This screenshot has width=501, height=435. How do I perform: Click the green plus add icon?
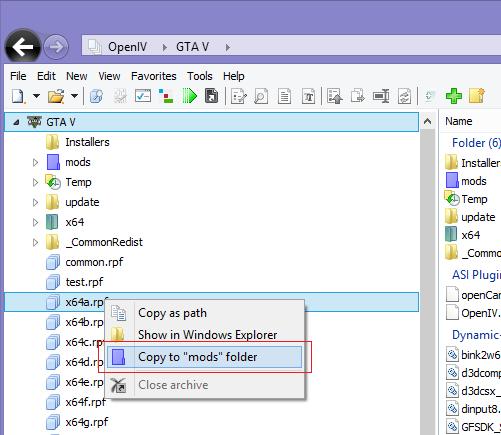[454, 96]
